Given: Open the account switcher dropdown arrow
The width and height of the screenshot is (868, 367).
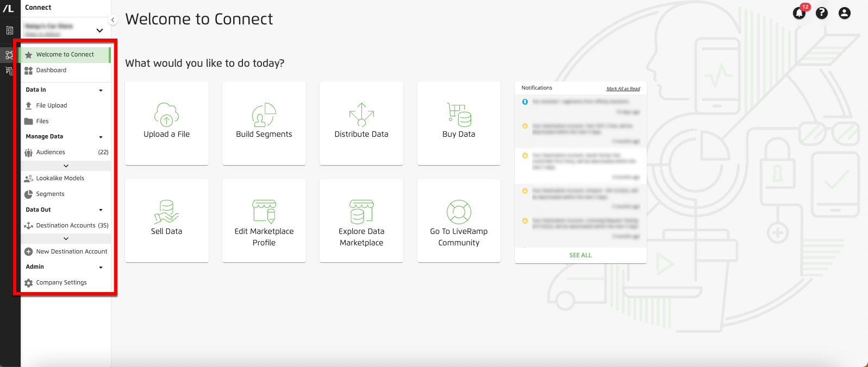Looking at the screenshot, I should (x=99, y=30).
